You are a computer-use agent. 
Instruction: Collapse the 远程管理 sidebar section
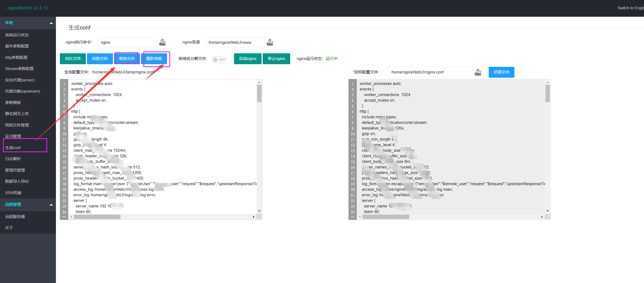51,205
